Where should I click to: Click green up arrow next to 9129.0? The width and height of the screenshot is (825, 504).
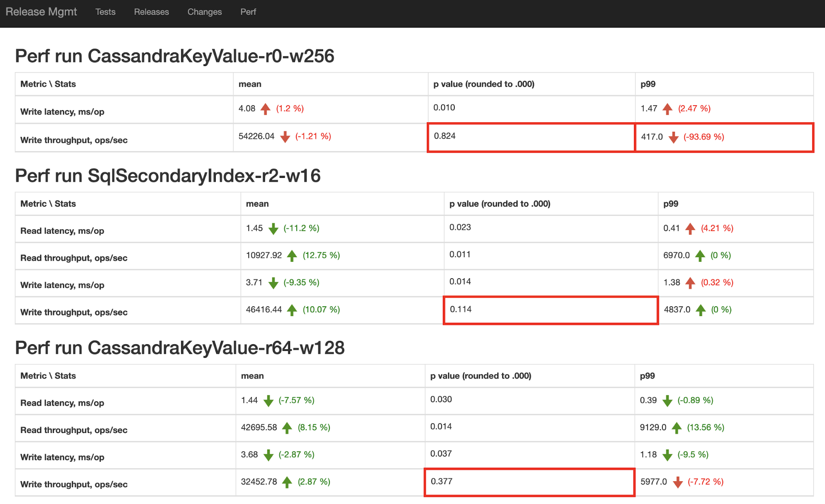coord(676,428)
